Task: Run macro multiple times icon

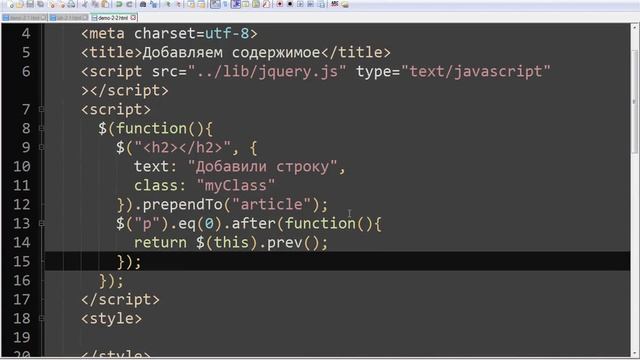Action: (310, 4)
